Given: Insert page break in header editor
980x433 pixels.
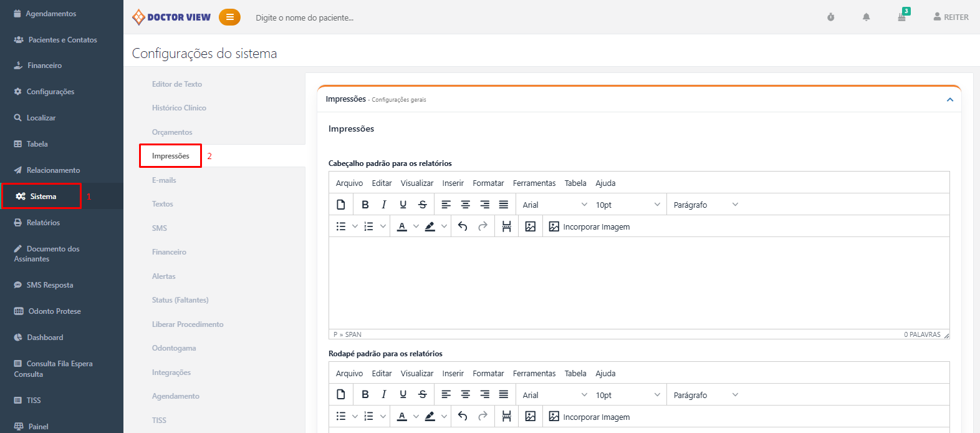Looking at the screenshot, I should point(506,226).
